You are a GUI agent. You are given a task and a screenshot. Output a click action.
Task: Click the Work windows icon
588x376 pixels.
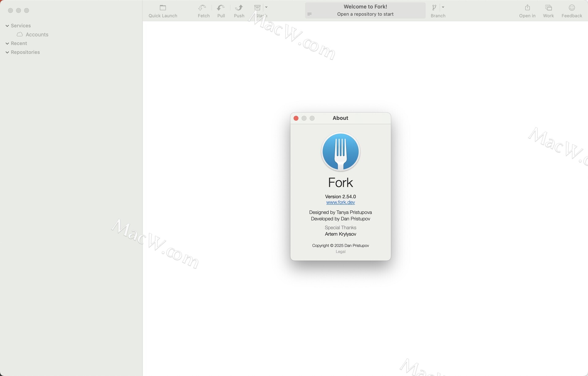click(548, 8)
